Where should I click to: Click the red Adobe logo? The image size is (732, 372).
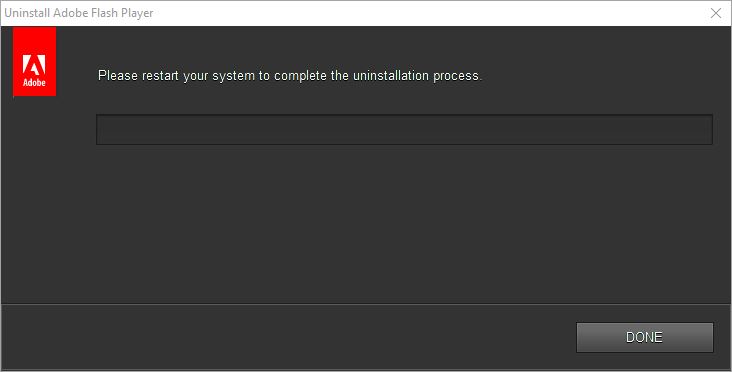[35, 61]
